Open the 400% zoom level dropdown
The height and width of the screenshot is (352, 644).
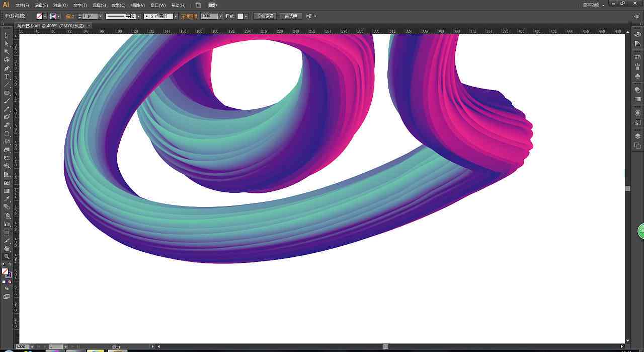tap(32, 346)
